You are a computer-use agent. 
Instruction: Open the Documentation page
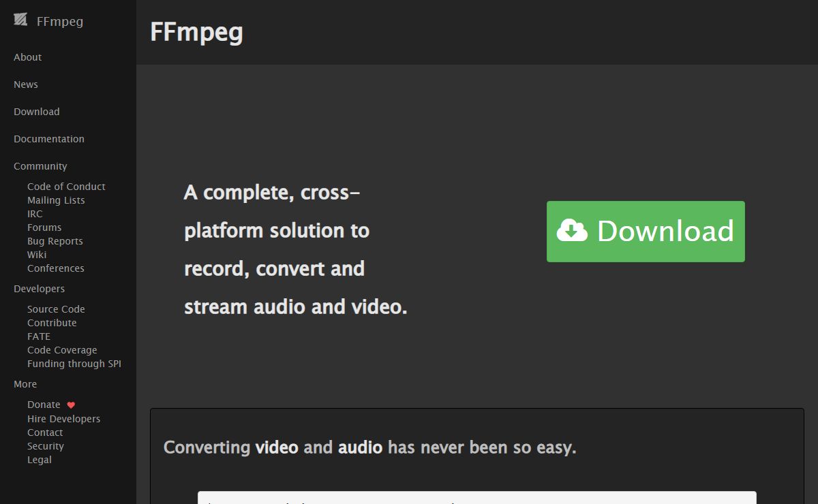point(49,139)
